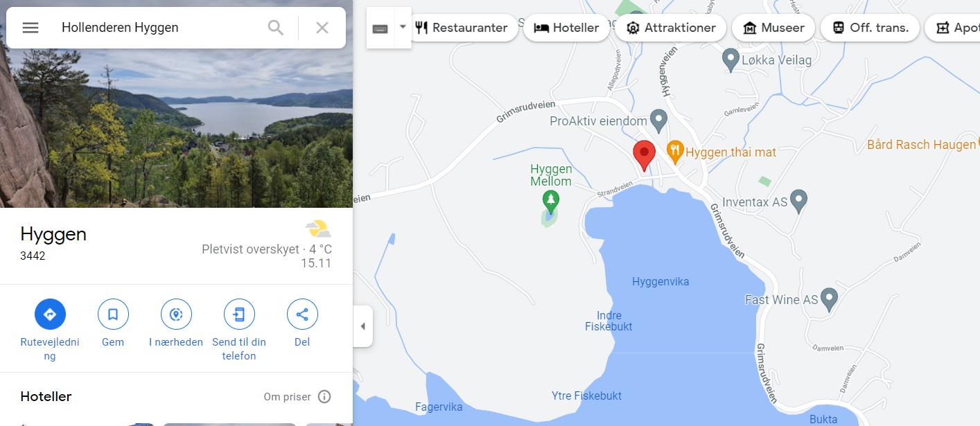
Task: Click the red Hyggen location pin
Action: pos(645,155)
